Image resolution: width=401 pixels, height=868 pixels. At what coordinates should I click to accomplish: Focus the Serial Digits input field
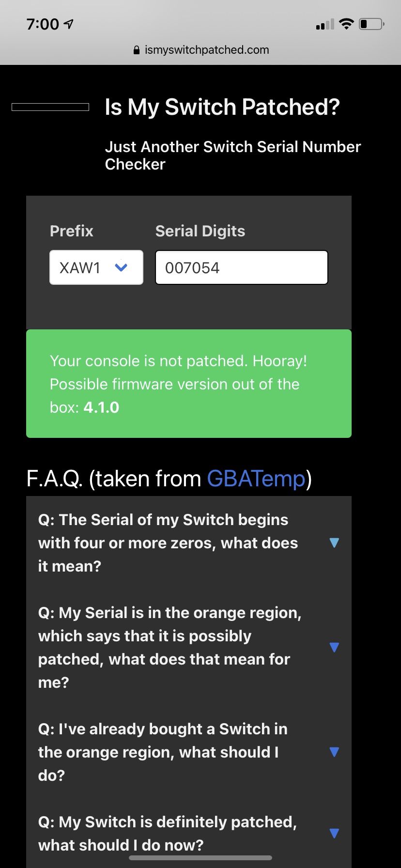(242, 267)
